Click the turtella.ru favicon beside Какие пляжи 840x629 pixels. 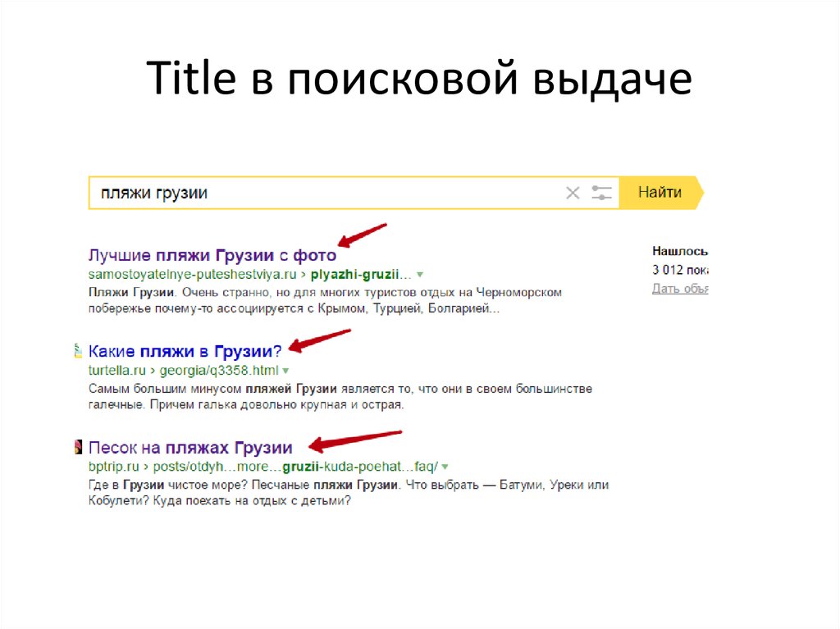tap(78, 351)
